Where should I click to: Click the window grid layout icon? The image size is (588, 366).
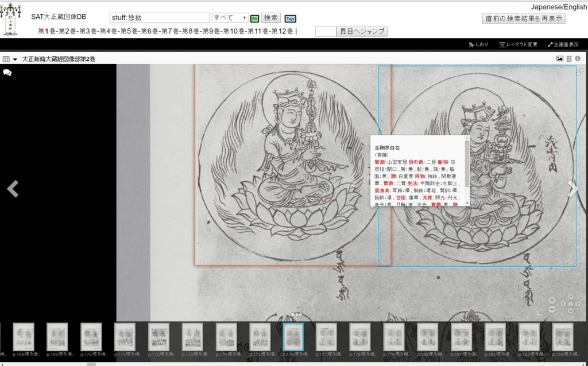6,59
